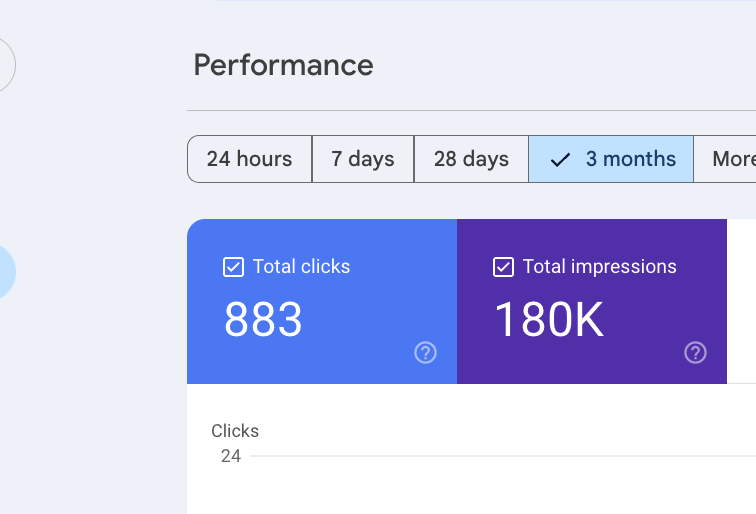Open help icon for Total clicks
The image size is (756, 514).
(x=425, y=352)
